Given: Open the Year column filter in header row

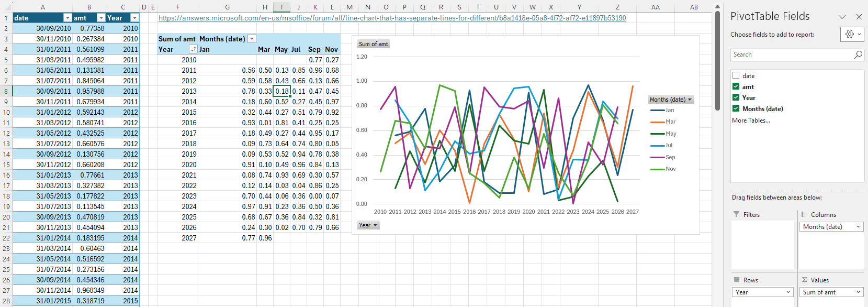Looking at the screenshot, I should point(135,18).
